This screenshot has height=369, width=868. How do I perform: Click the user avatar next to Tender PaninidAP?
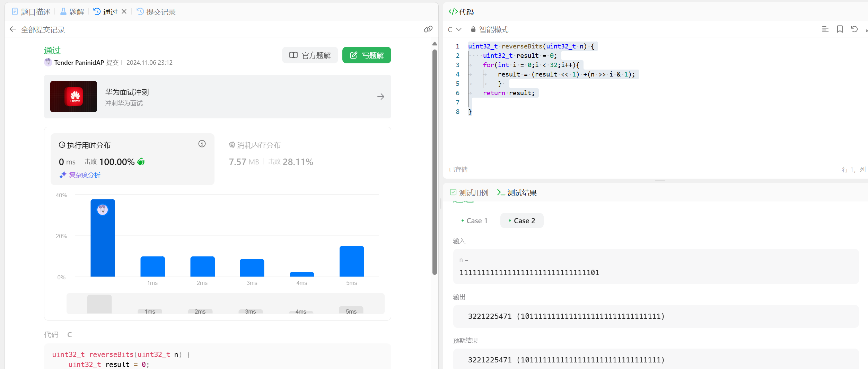(x=48, y=62)
